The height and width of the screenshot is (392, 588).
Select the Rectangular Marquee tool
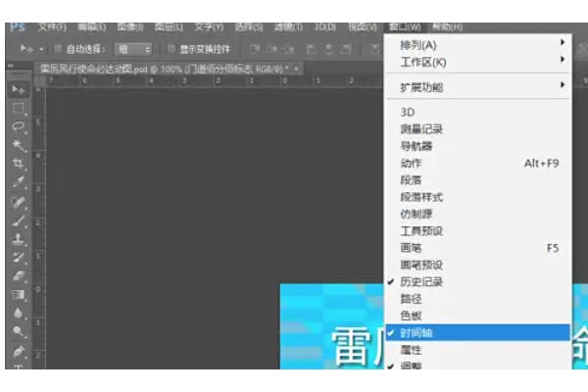pyautogui.click(x=18, y=108)
